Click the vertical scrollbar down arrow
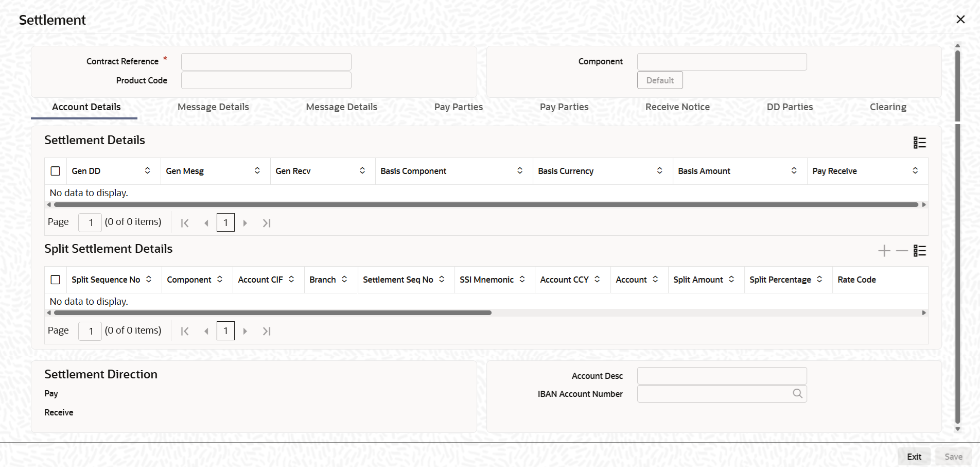 pos(958,429)
